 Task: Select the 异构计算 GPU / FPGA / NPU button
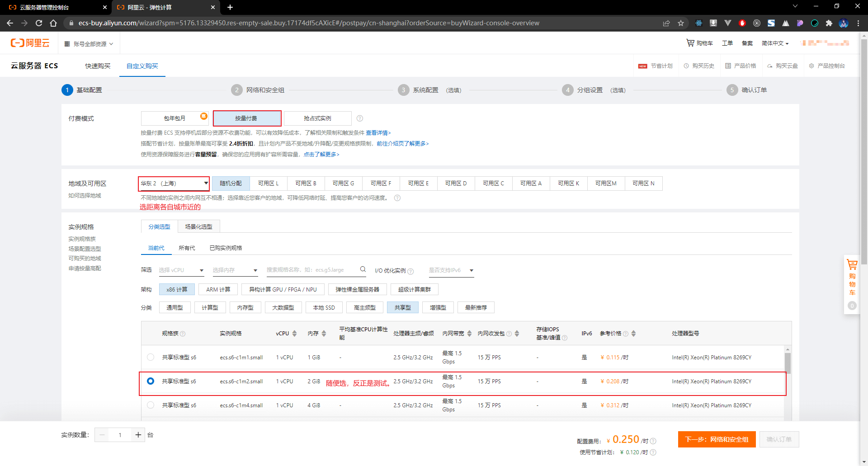(x=283, y=289)
